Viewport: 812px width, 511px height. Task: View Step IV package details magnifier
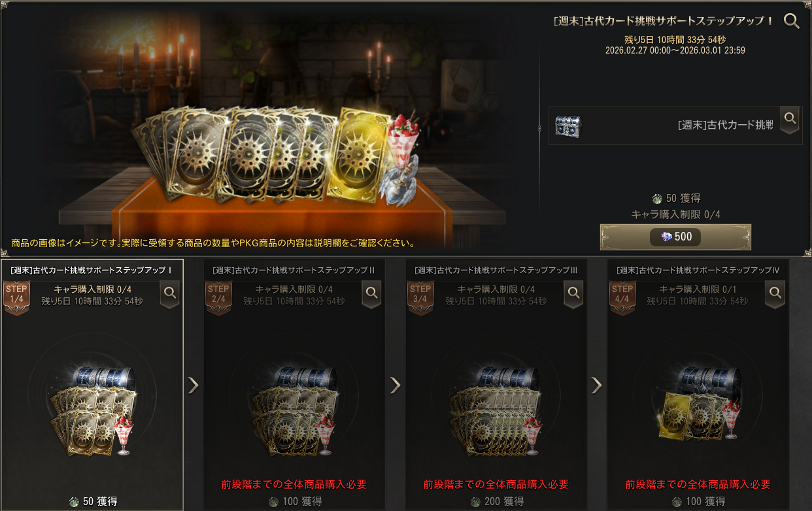tap(776, 294)
